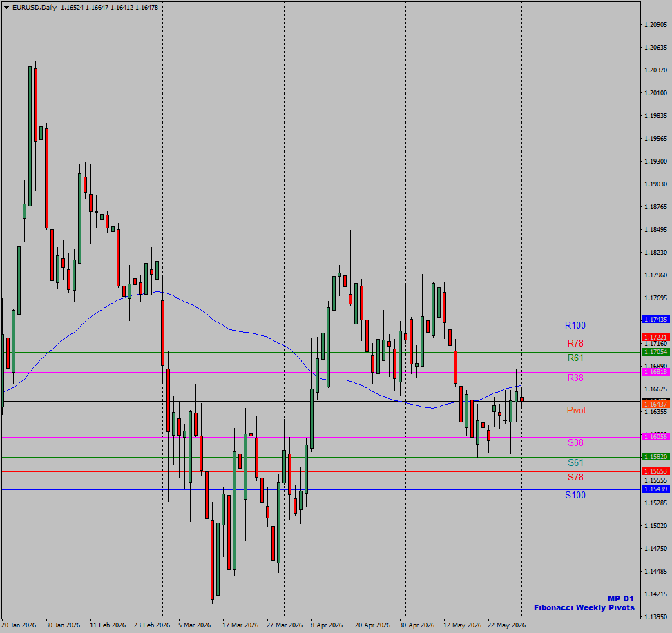Click the 1.17960 price scale value
The width and height of the screenshot is (672, 633).
click(x=655, y=275)
